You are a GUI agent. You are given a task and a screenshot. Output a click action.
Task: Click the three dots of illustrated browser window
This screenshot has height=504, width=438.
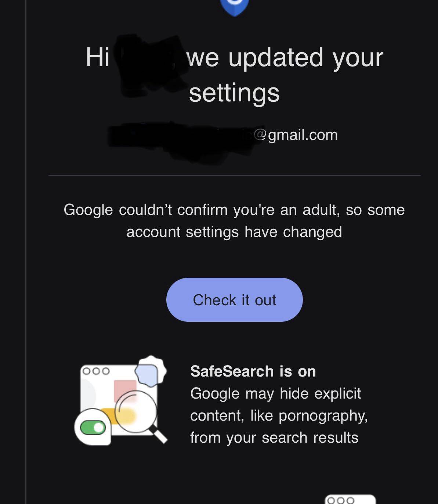[x=96, y=371]
